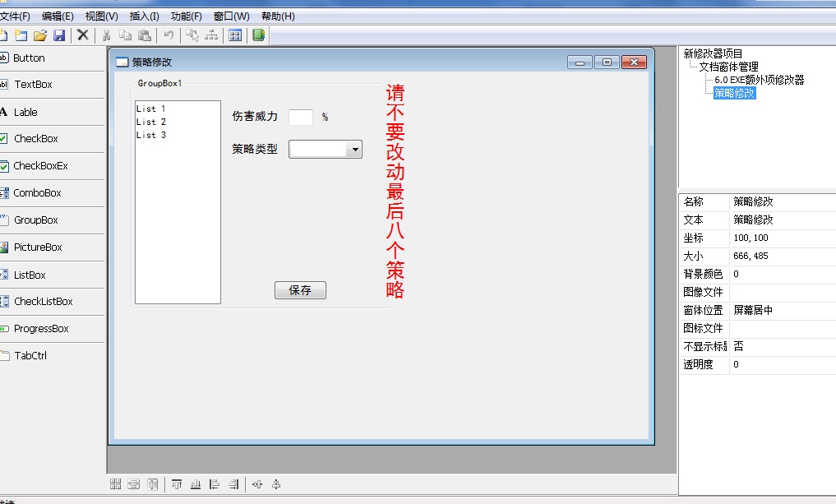This screenshot has height=504, width=836.
Task: Make controls same width using bottom toolbar icon
Action: click(x=134, y=484)
